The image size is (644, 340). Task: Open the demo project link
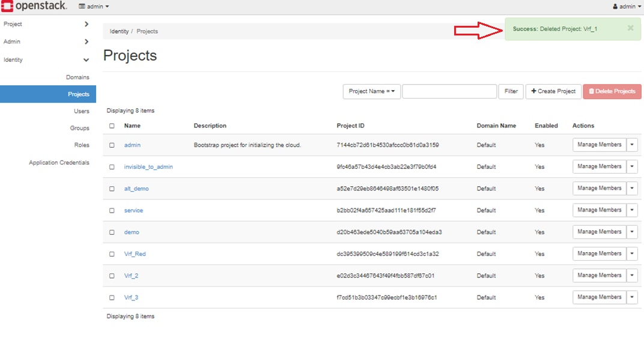pyautogui.click(x=132, y=232)
